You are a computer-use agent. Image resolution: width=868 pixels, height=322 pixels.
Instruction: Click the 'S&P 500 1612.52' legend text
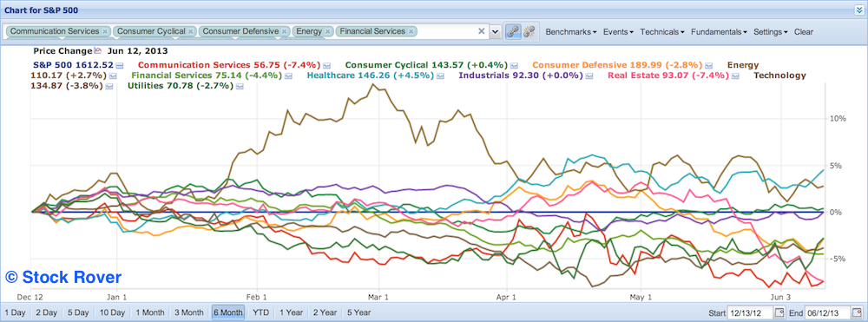click(x=72, y=65)
